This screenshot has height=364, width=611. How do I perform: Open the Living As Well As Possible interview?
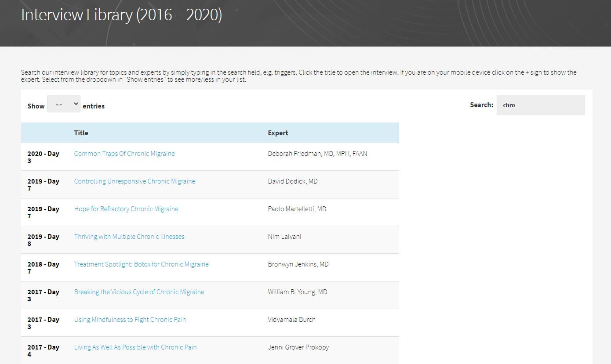(135, 347)
